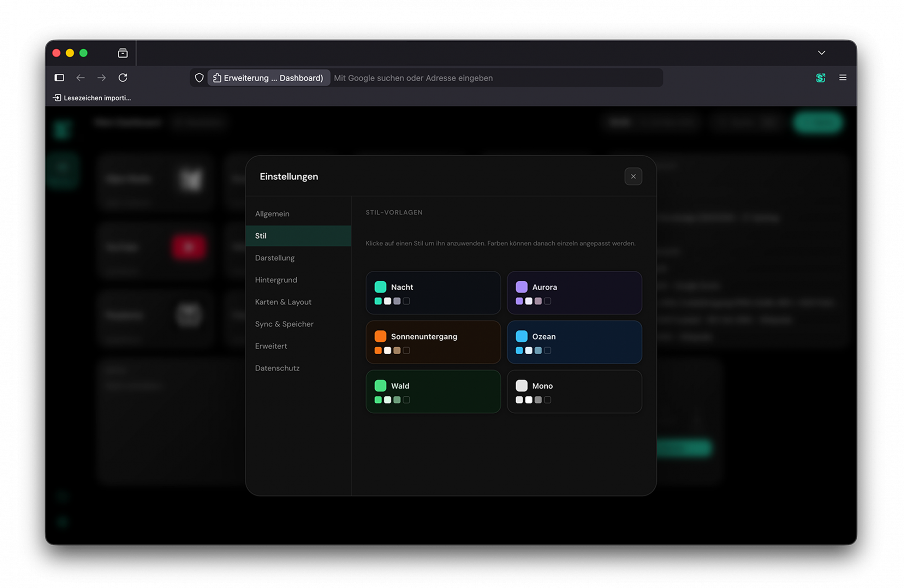Click the orange swatch under Sonnenuntergang
The height and width of the screenshot is (588, 904).
pos(379,350)
